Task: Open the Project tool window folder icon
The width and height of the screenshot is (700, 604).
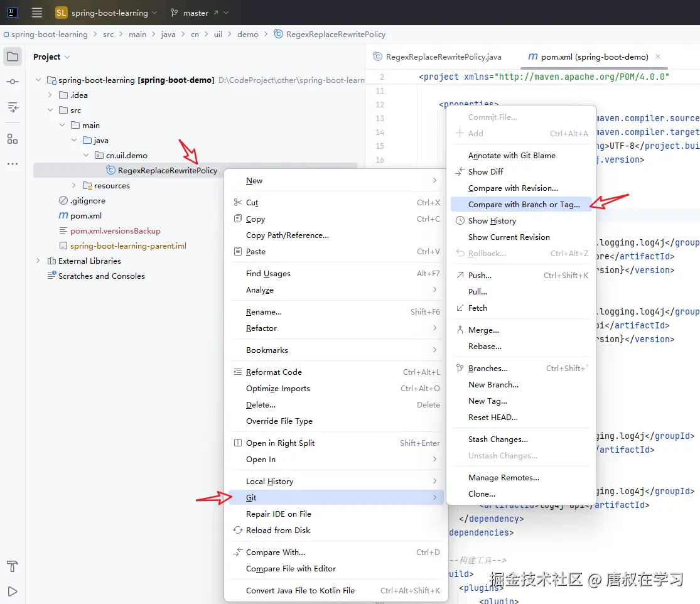Action: (x=13, y=57)
